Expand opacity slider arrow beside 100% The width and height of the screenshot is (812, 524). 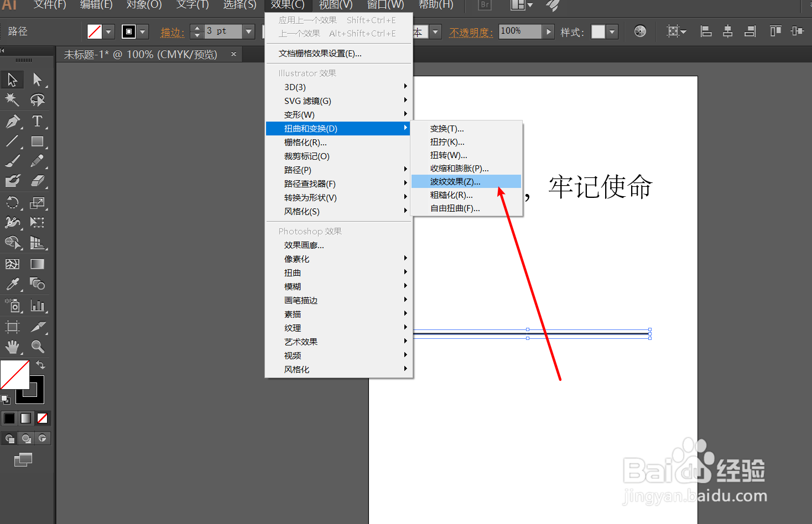pyautogui.click(x=548, y=32)
